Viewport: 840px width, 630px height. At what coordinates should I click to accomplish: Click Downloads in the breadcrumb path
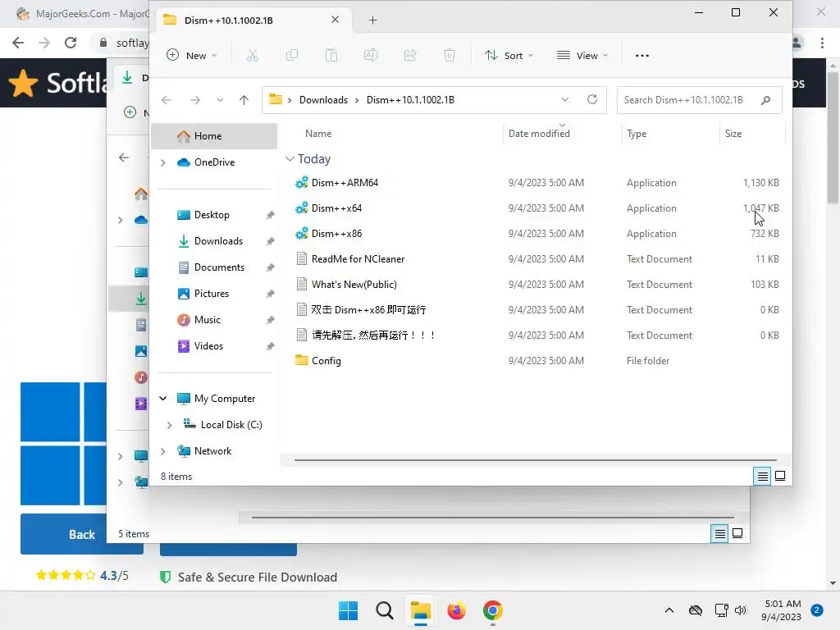tap(323, 99)
